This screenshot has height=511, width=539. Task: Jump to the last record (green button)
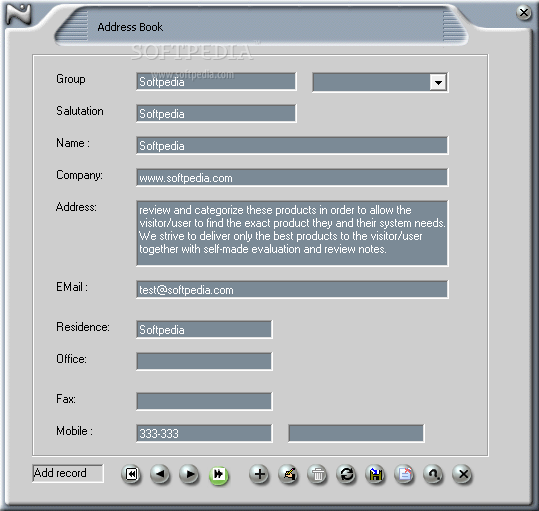click(x=219, y=475)
